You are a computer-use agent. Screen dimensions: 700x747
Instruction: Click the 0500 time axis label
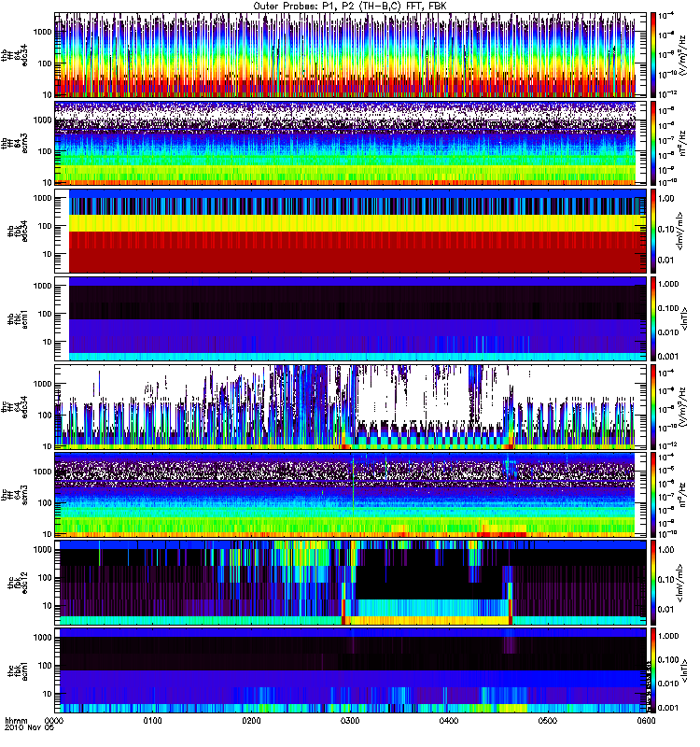(x=548, y=720)
